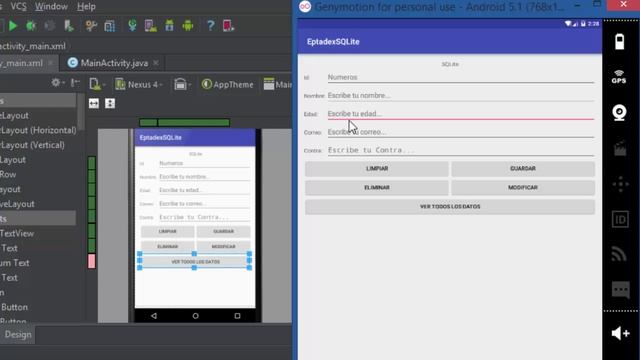Open Genymotion webcam widget
The width and height of the screenshot is (640, 360).
coord(620,113)
